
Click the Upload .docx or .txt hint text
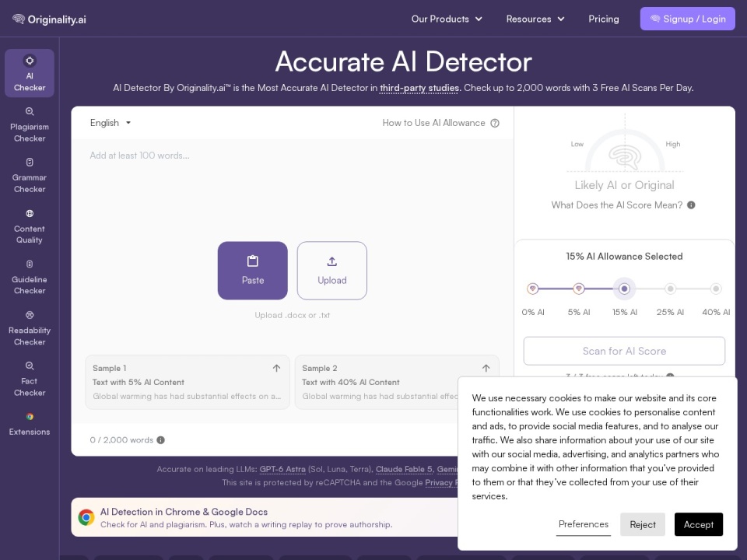[292, 315]
